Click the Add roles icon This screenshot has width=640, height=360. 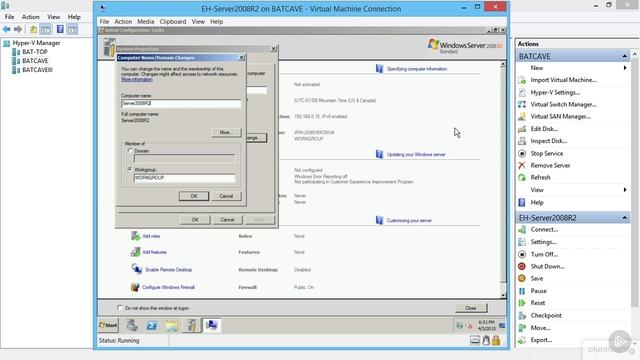(x=135, y=236)
